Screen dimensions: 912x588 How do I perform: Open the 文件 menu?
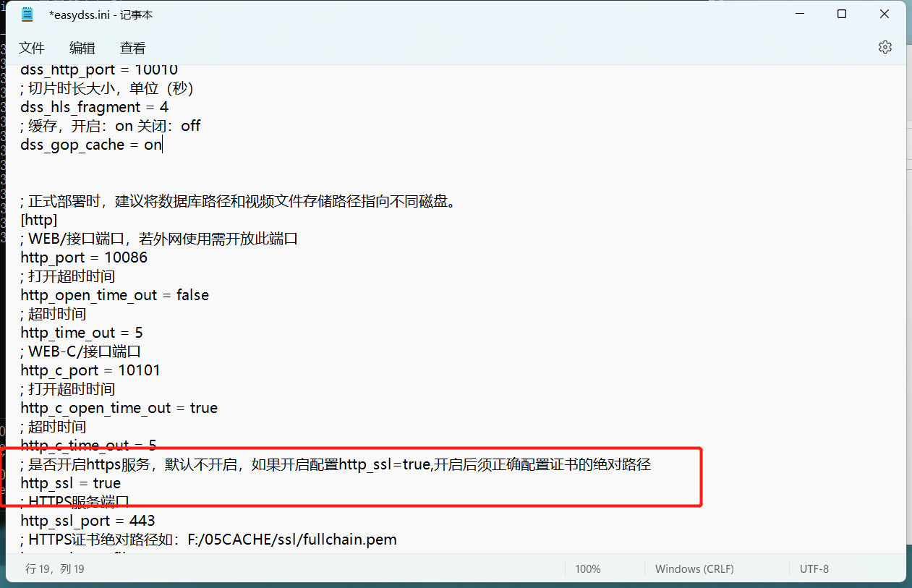[32, 48]
